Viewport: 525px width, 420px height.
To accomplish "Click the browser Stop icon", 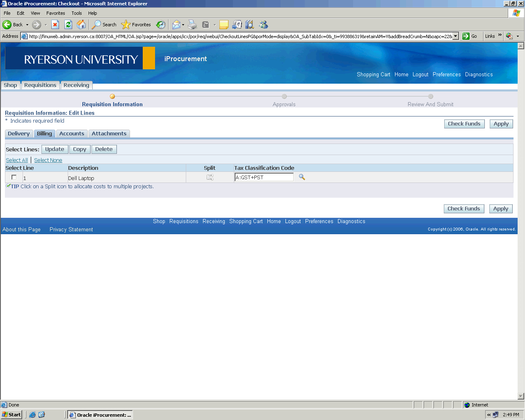I will click(x=55, y=25).
